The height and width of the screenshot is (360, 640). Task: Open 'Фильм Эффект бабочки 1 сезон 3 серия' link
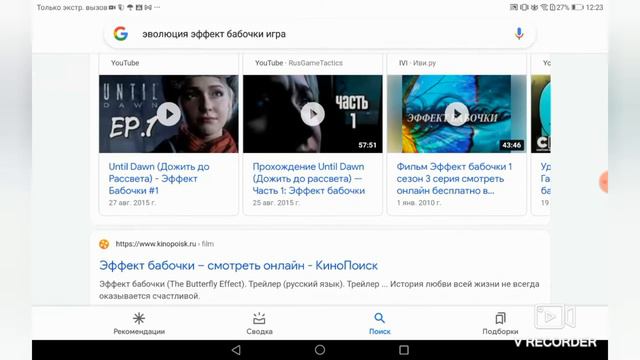(454, 179)
